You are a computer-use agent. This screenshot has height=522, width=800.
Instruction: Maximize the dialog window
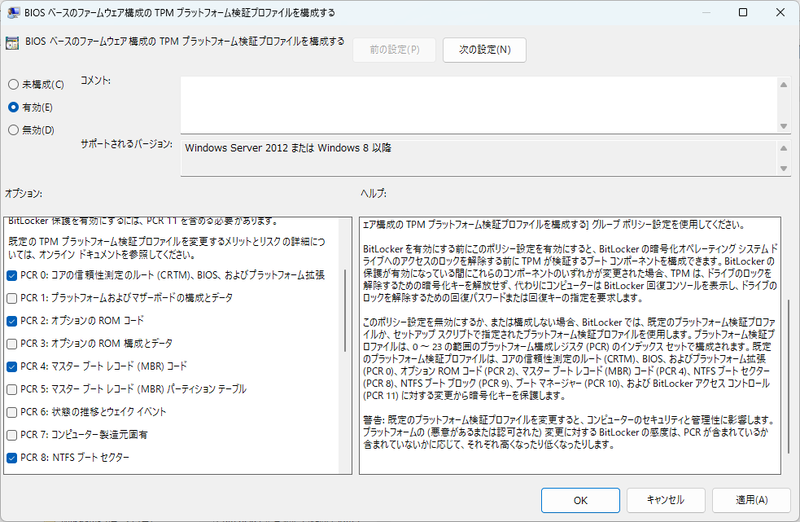click(743, 12)
